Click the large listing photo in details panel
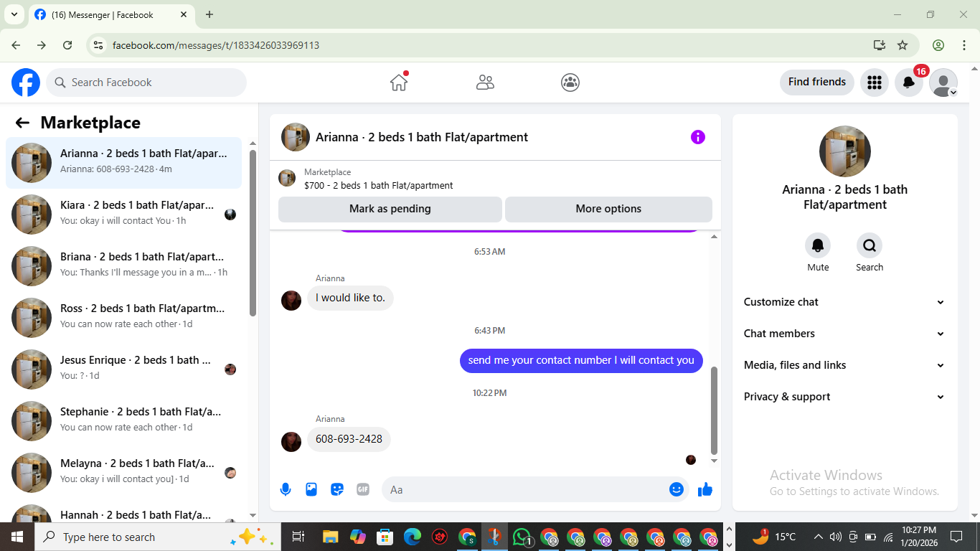This screenshot has width=980, height=551. tap(845, 151)
